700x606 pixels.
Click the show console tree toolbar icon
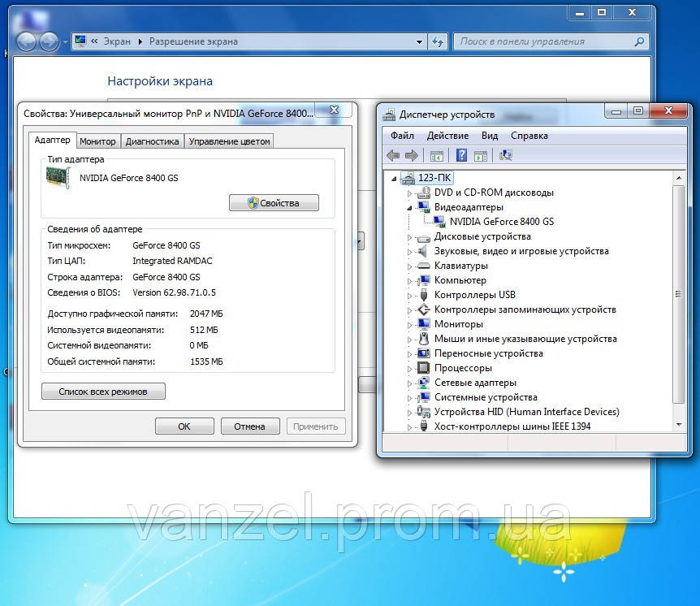(436, 156)
